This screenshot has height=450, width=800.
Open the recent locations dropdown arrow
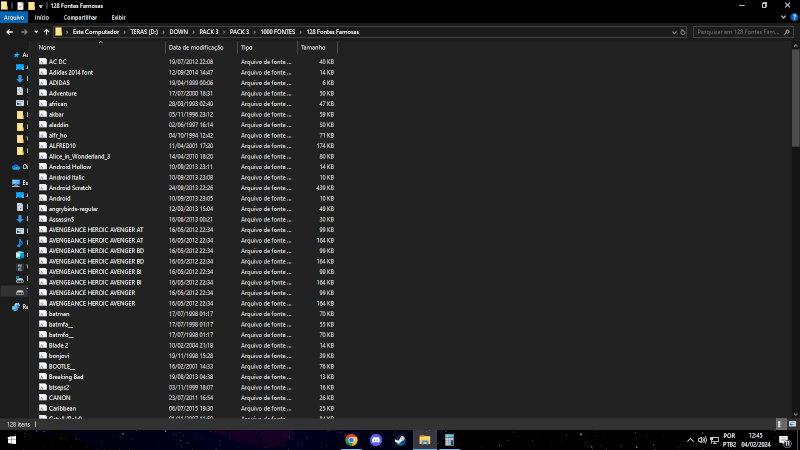[35, 32]
